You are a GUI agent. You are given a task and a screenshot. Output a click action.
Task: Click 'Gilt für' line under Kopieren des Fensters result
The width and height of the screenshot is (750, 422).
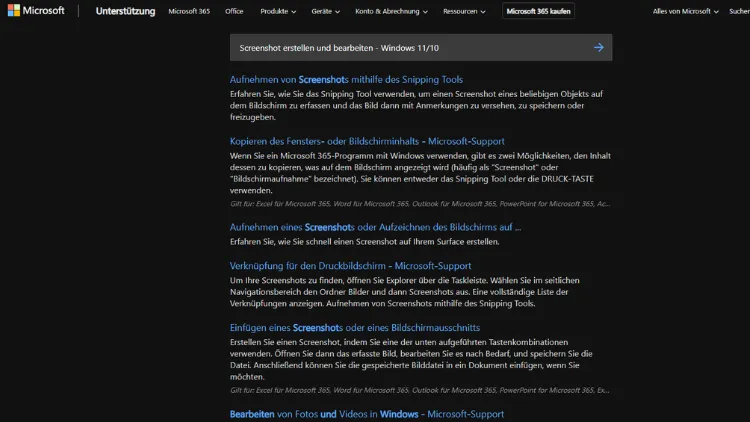click(x=420, y=204)
